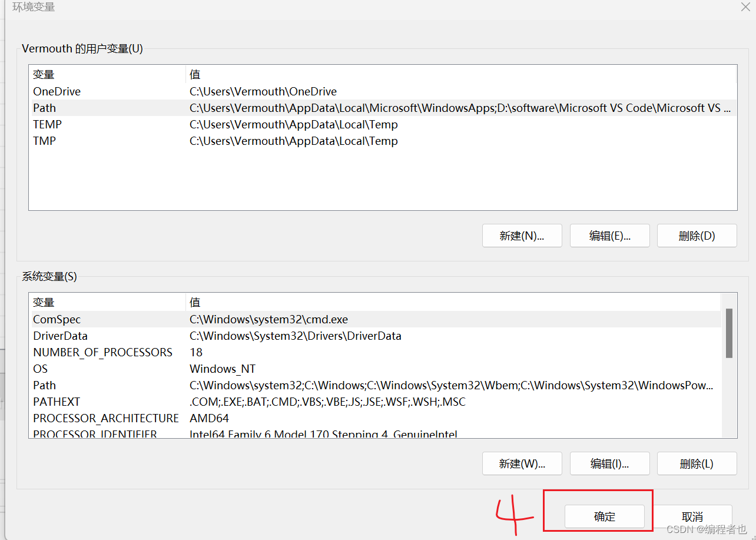Click the 确定 button to confirm changes
The image size is (756, 540).
[x=604, y=516]
